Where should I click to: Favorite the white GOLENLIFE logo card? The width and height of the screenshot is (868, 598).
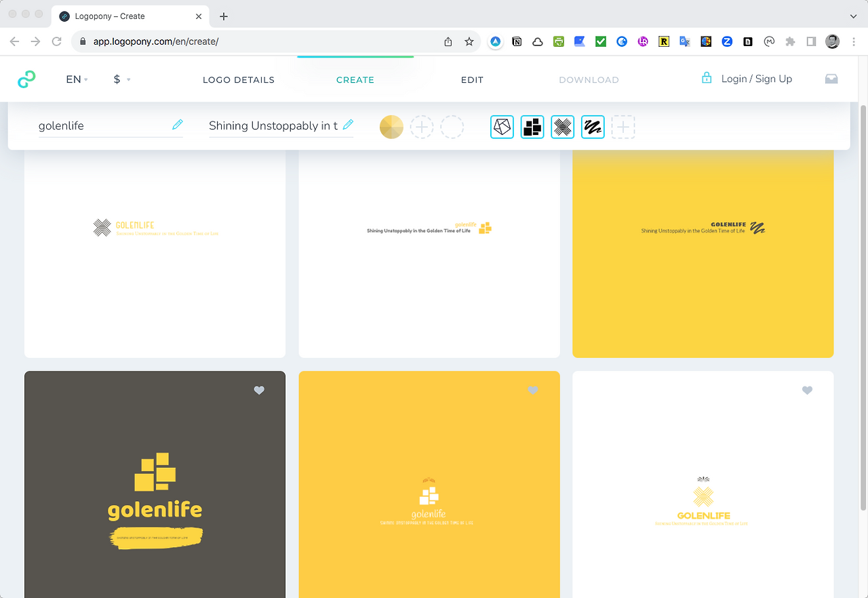pos(807,391)
